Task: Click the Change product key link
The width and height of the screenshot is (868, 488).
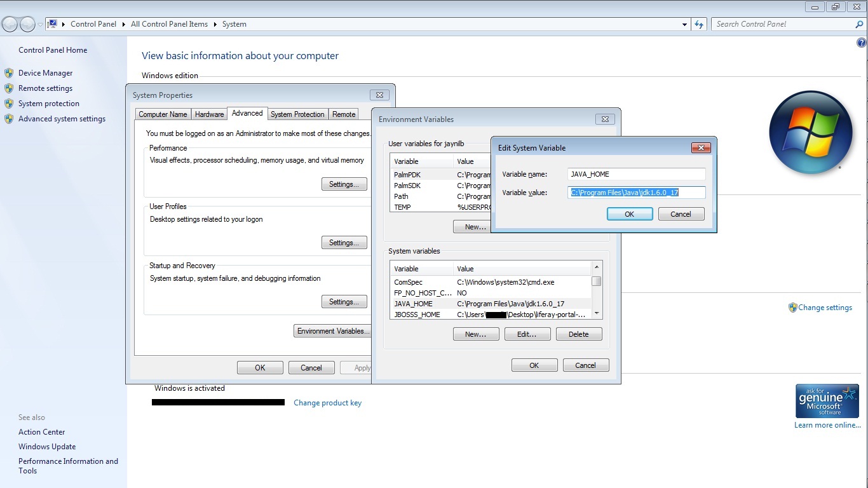Action: coord(327,403)
